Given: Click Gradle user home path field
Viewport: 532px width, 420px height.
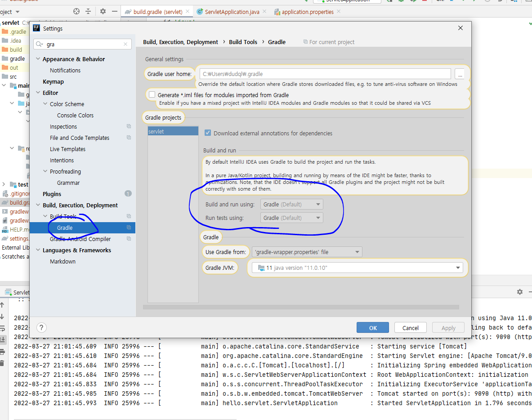Looking at the screenshot, I should (325, 74).
